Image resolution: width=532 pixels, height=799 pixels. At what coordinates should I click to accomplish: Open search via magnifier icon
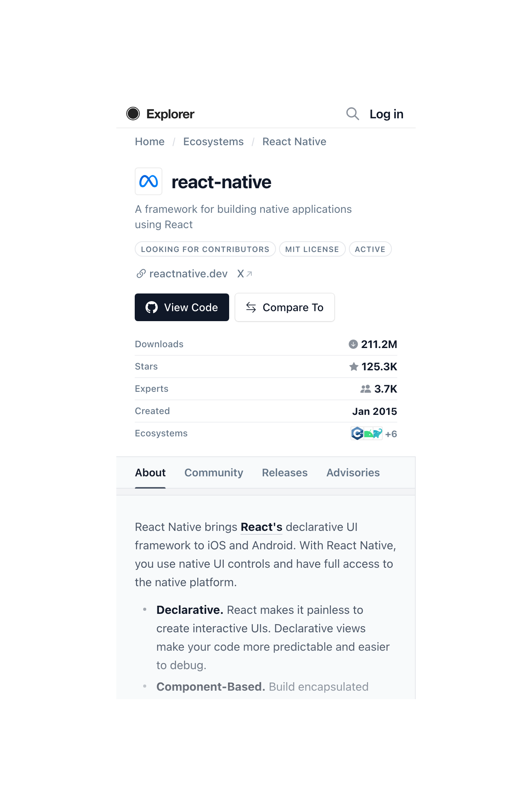pyautogui.click(x=352, y=114)
